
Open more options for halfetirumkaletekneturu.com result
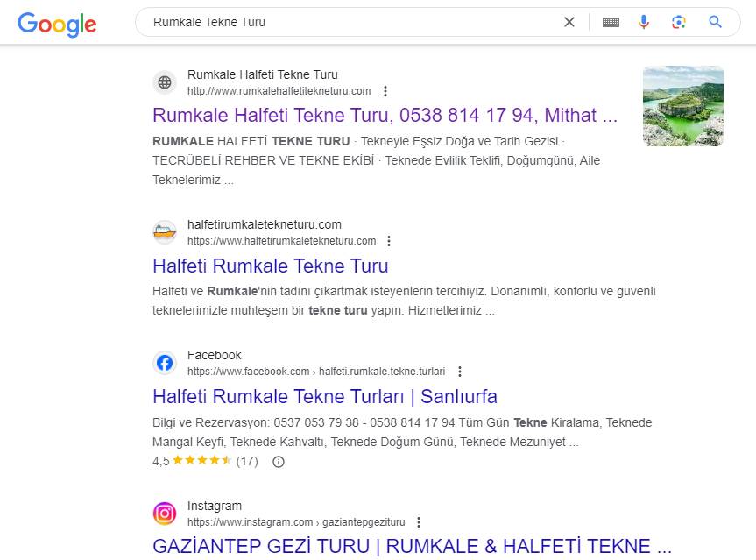pyautogui.click(x=390, y=241)
